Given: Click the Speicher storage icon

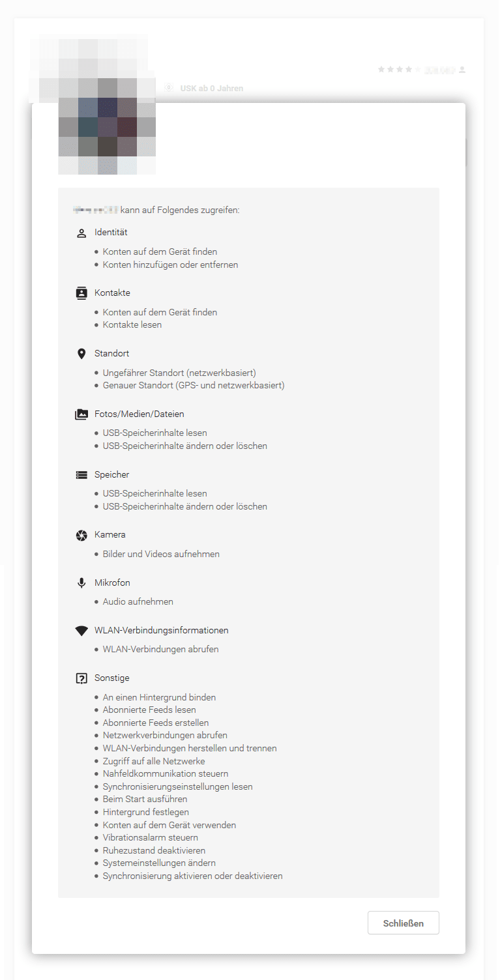Looking at the screenshot, I should pos(81,475).
